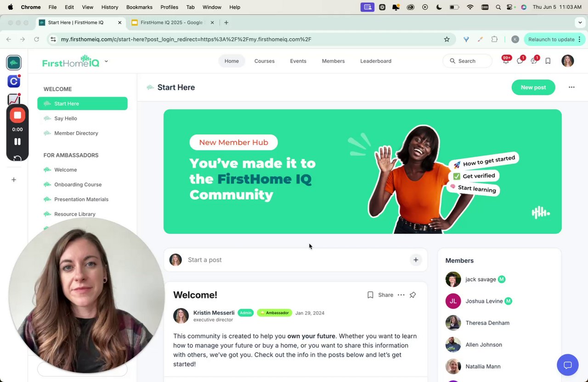Screen dimensions: 588x382
Task: Open the support chat bubble widget
Action: tap(568, 365)
